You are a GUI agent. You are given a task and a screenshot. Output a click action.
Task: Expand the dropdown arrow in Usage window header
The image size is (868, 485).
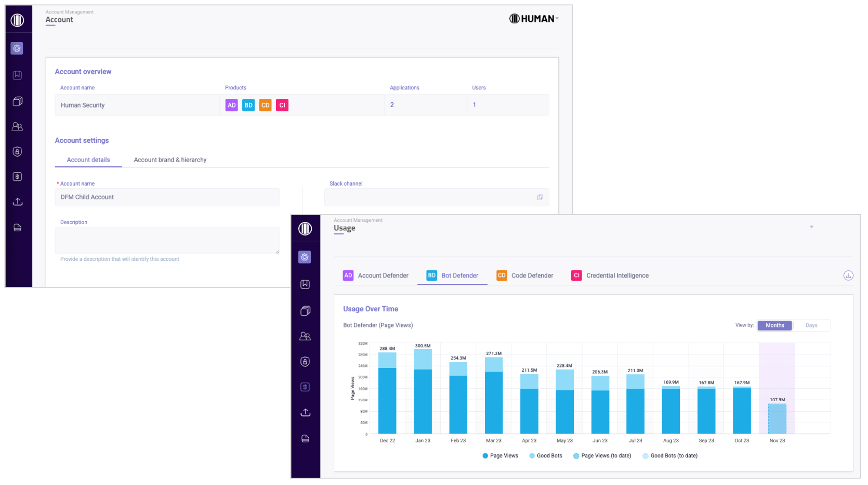pos(811,227)
